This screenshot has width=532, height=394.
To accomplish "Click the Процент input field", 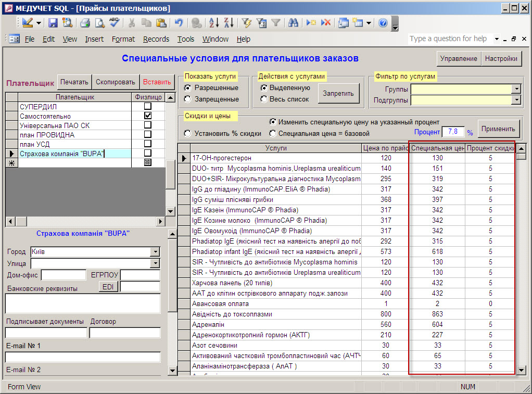I will click(x=453, y=132).
